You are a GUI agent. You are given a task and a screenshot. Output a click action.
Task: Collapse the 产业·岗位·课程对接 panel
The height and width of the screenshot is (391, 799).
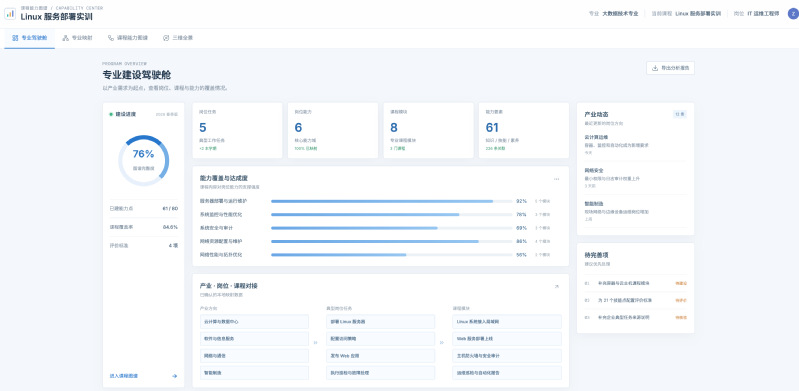click(556, 286)
